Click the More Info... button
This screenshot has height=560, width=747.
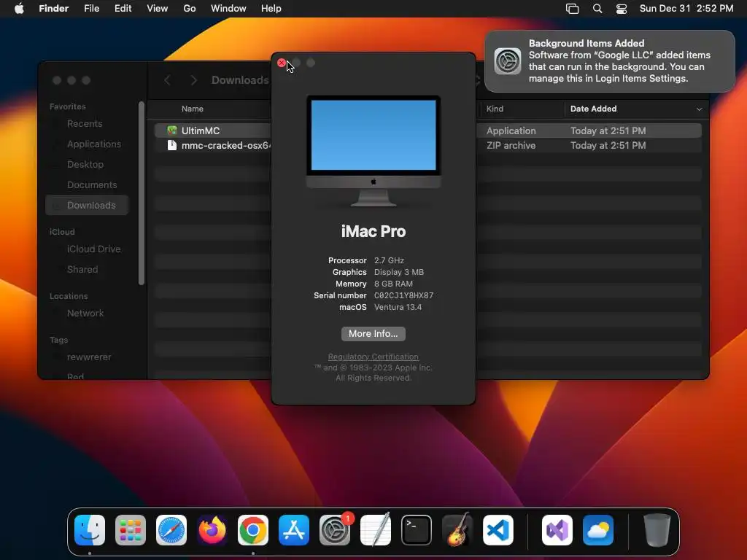[373, 334]
